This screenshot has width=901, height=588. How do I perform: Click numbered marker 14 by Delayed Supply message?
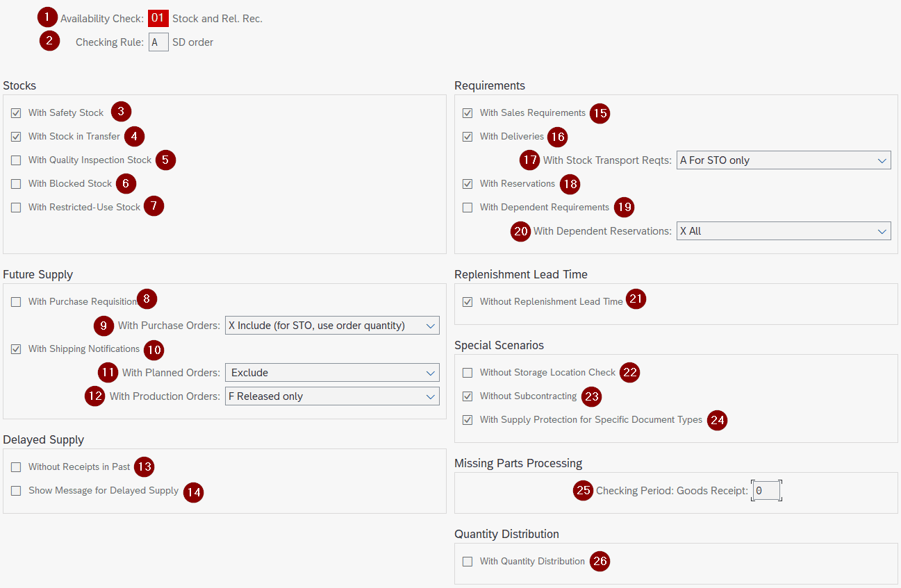tap(194, 493)
